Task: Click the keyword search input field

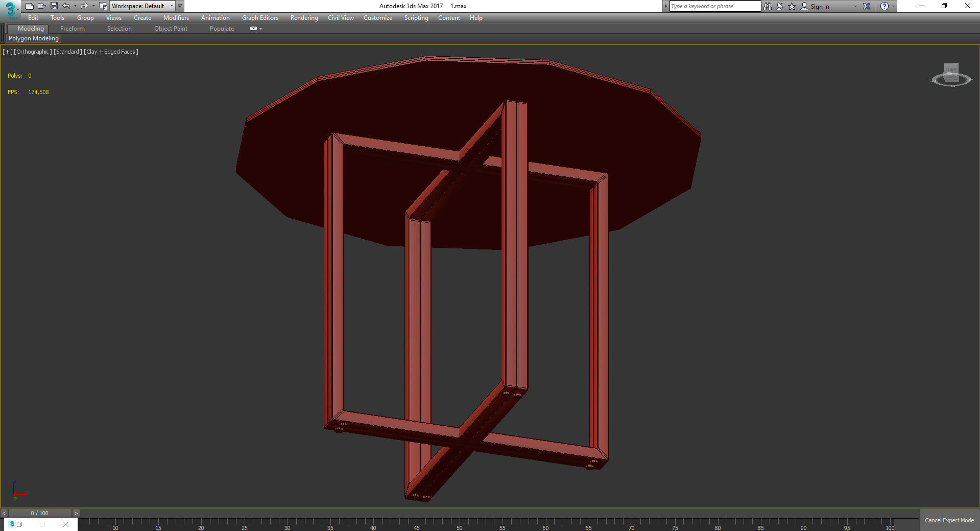Action: click(x=715, y=6)
